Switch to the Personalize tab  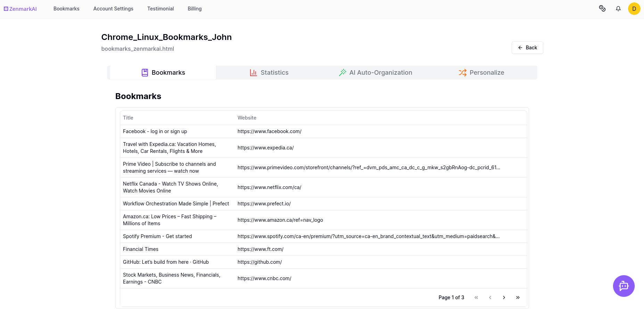tap(481, 73)
